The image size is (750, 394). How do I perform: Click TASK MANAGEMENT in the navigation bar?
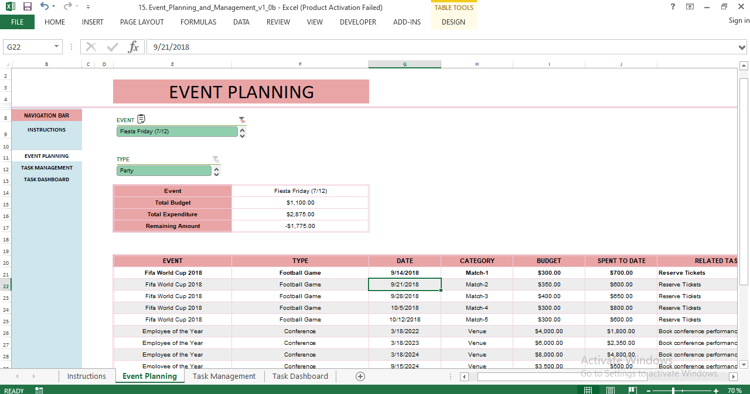[x=46, y=168]
